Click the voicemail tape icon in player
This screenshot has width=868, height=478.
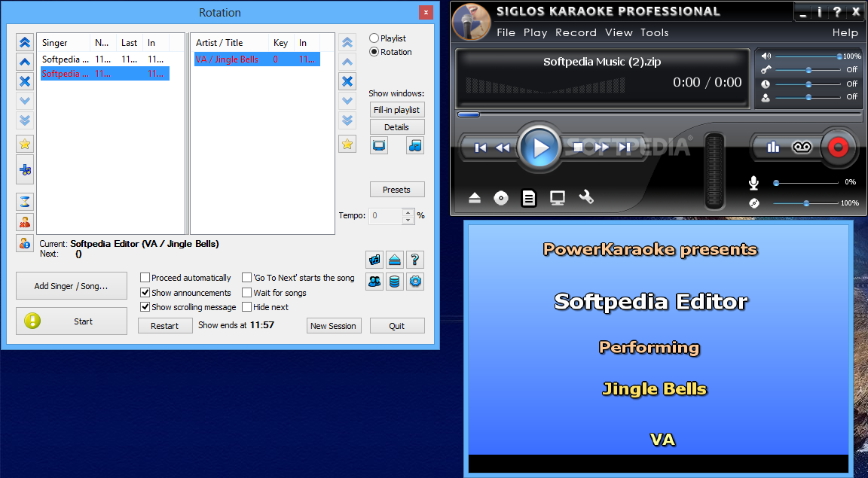[802, 147]
